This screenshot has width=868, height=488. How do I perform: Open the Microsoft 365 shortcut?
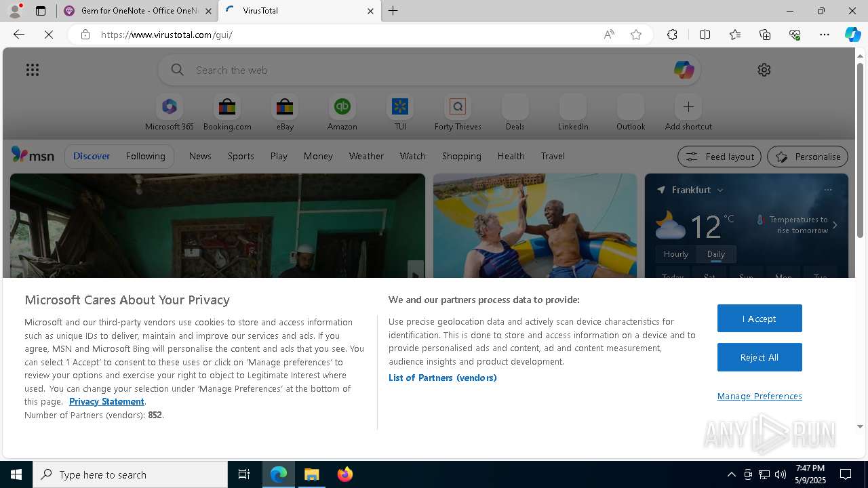[x=170, y=113]
